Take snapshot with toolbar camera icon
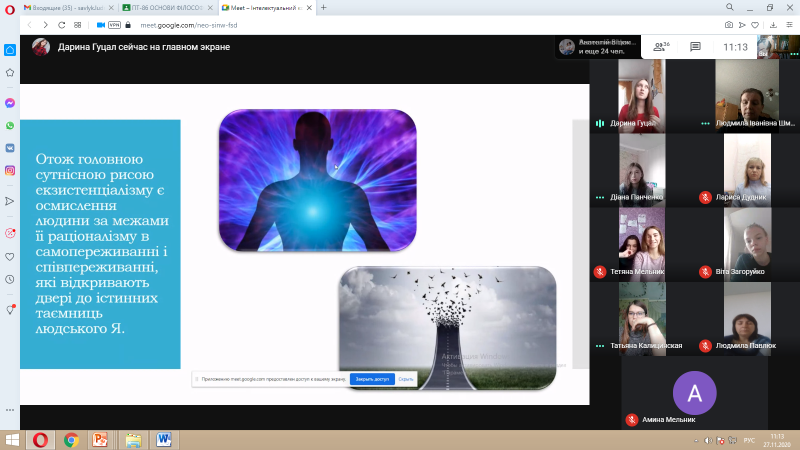 tap(729, 25)
